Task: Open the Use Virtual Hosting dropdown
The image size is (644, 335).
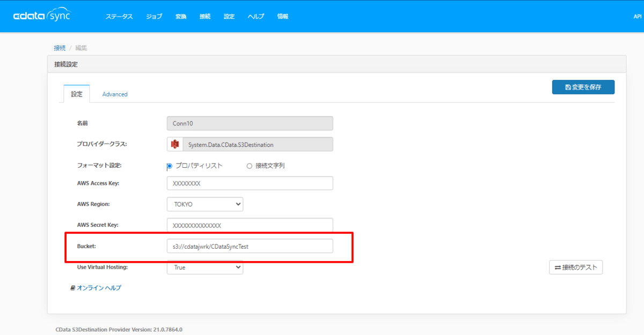Action: pyautogui.click(x=205, y=267)
